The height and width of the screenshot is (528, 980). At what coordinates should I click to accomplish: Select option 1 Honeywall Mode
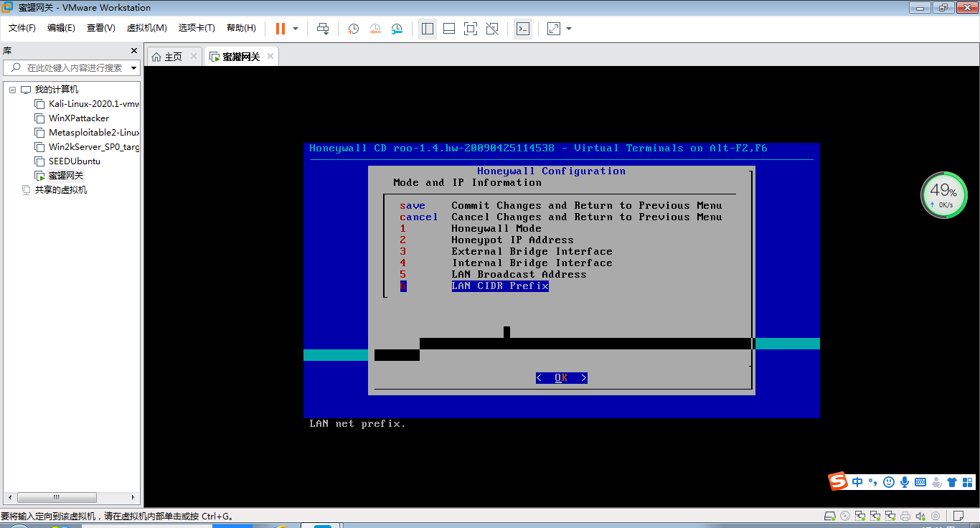coord(471,229)
